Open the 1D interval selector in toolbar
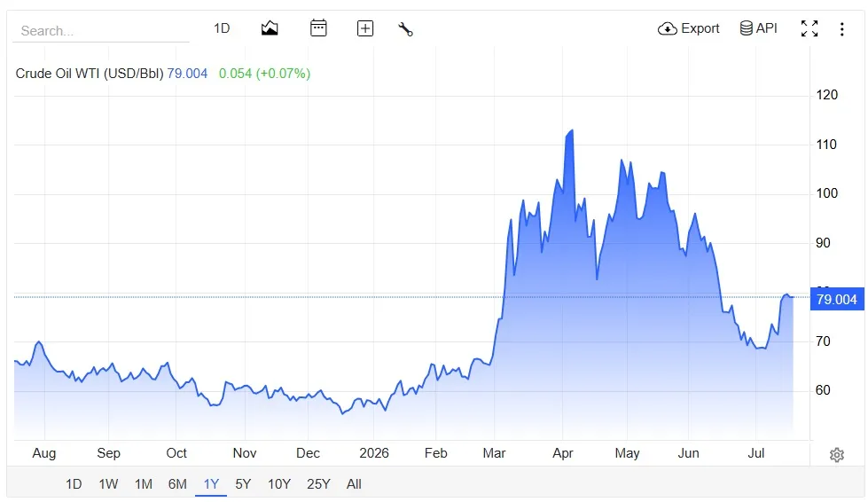Image resolution: width=868 pixels, height=502 pixels. [222, 28]
